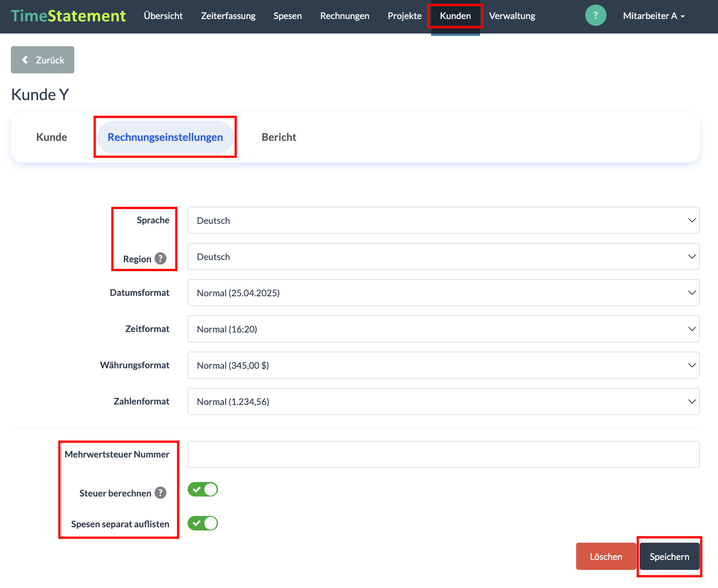Open Rechnungen in the top navigation
The image size is (718, 588).
point(344,16)
